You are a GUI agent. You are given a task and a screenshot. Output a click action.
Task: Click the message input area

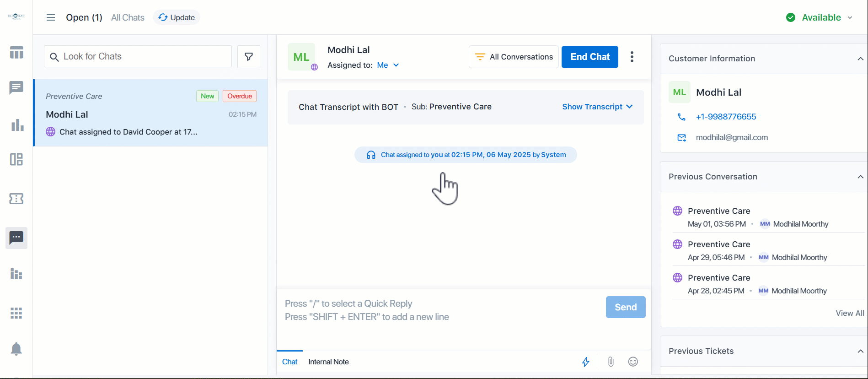[x=441, y=310]
